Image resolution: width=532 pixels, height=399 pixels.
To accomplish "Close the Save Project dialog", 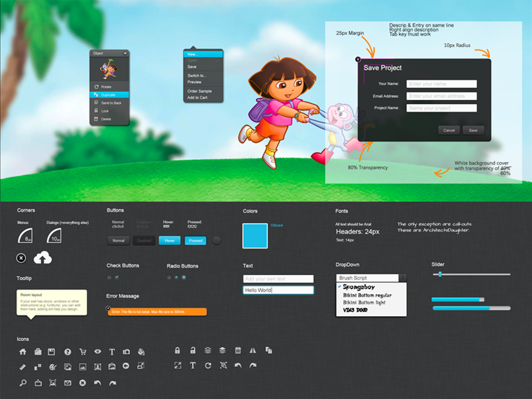I will coord(358,59).
